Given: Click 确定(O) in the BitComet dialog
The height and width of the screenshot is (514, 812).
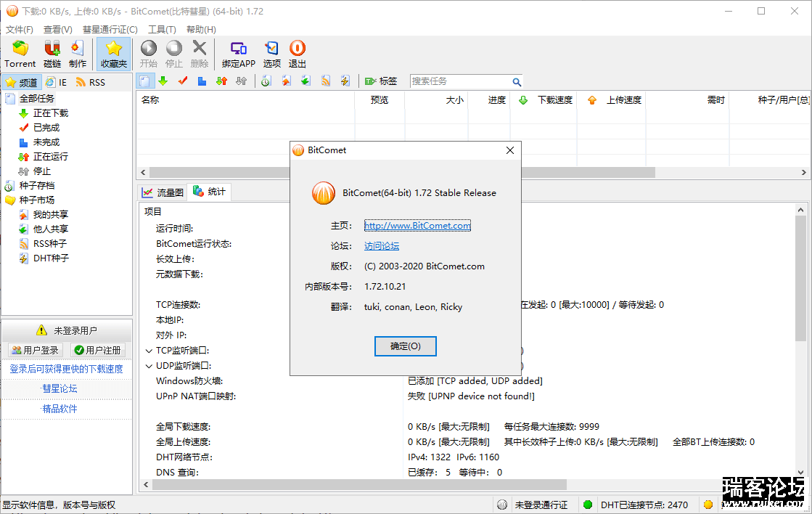Looking at the screenshot, I should pos(406,346).
